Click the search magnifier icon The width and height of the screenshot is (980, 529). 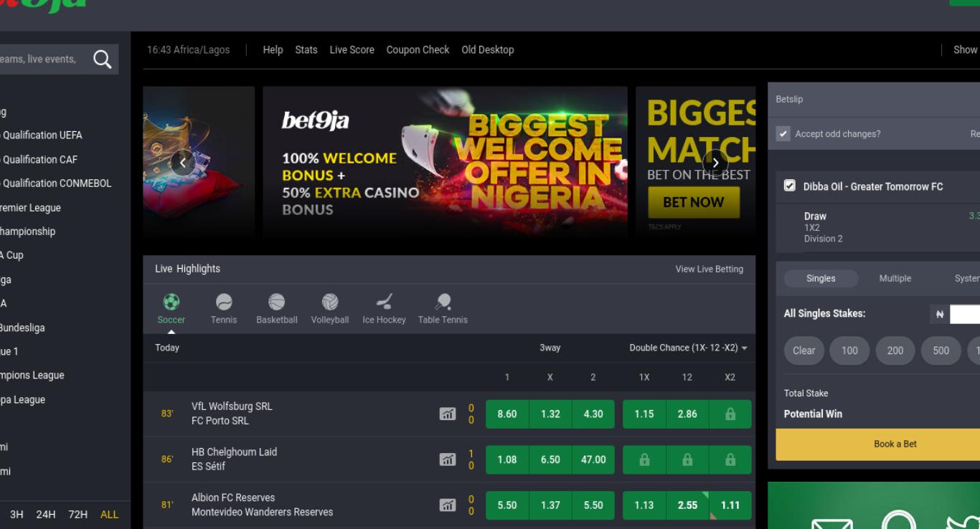103,59
